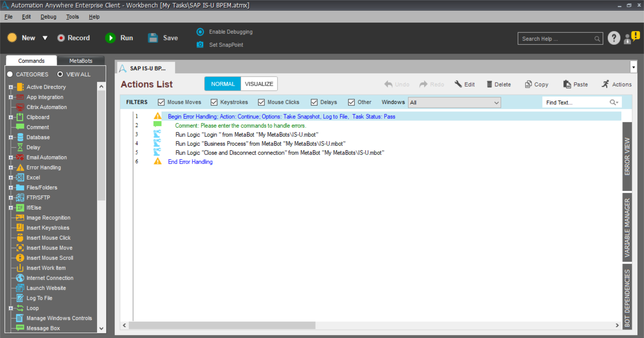Click the Search Help input field
The image size is (644, 338).
(560, 39)
